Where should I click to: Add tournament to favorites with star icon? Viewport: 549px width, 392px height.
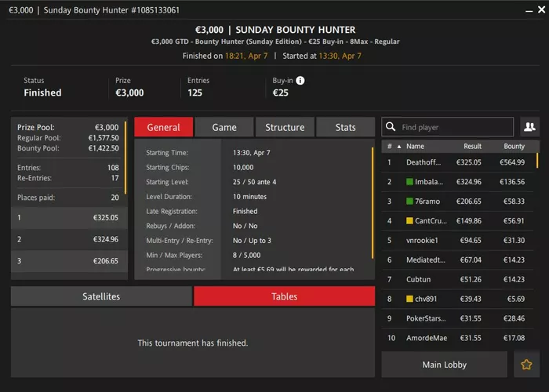[526, 365]
